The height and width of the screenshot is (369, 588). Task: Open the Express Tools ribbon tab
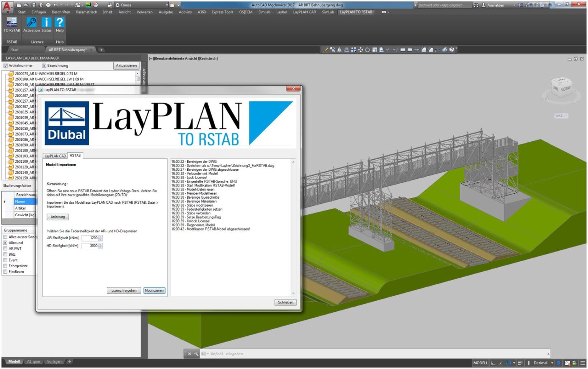tap(222, 12)
